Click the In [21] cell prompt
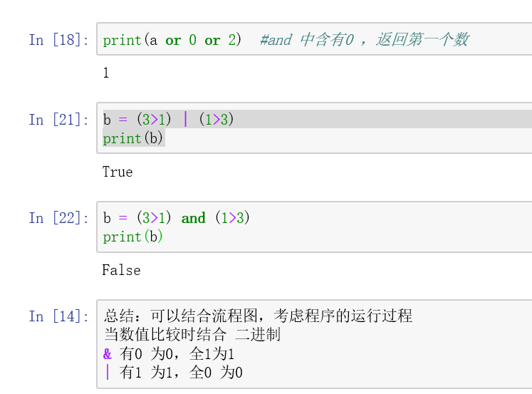The height and width of the screenshot is (394, 532). point(59,120)
